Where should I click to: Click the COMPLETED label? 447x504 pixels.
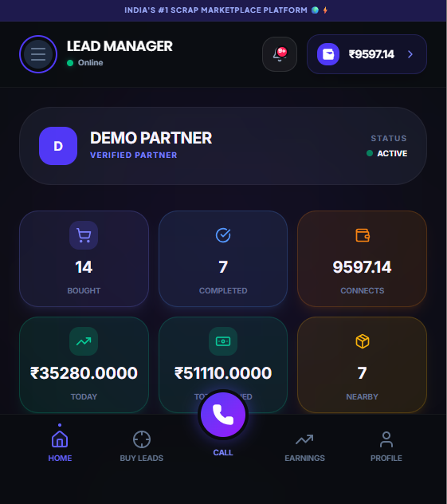coord(223,290)
